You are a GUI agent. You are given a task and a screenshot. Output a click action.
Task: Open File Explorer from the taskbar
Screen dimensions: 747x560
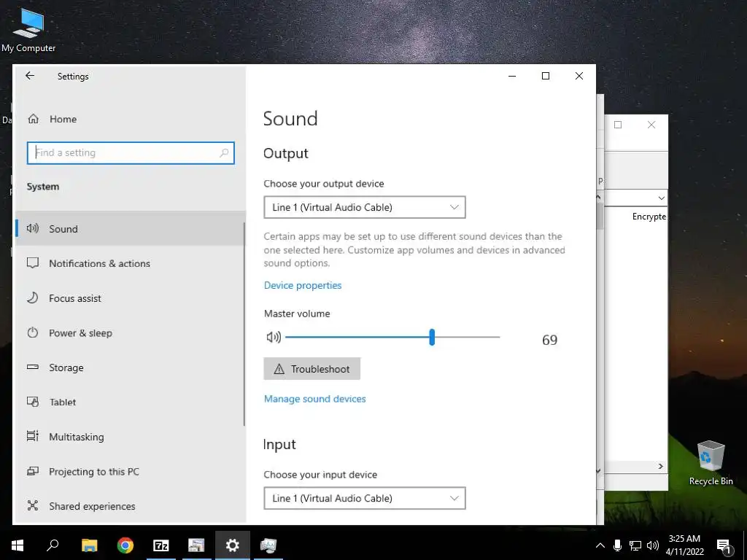point(89,545)
